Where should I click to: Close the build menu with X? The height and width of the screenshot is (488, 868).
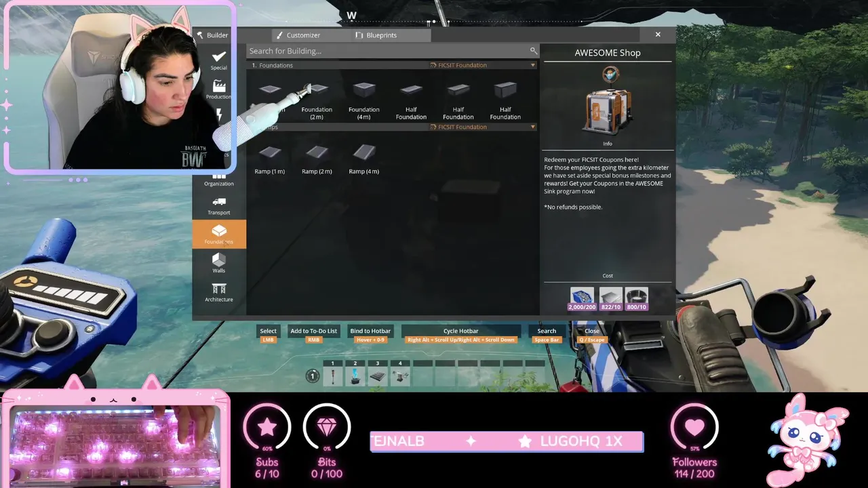[658, 35]
